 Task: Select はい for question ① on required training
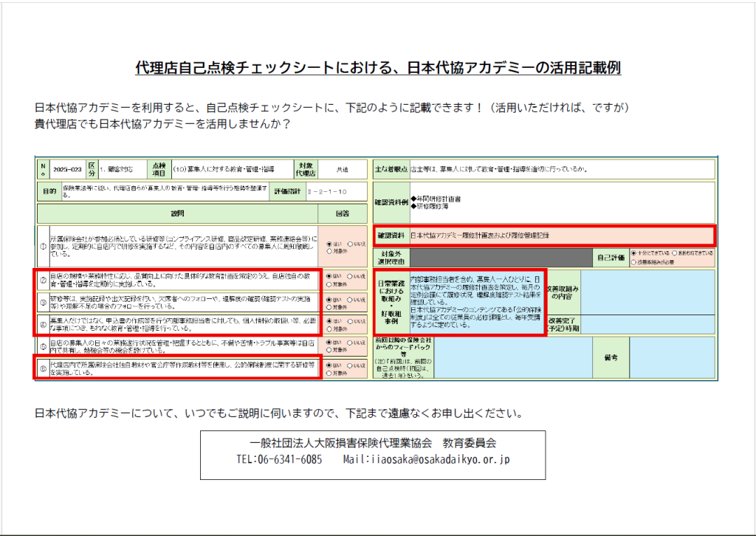(x=329, y=244)
